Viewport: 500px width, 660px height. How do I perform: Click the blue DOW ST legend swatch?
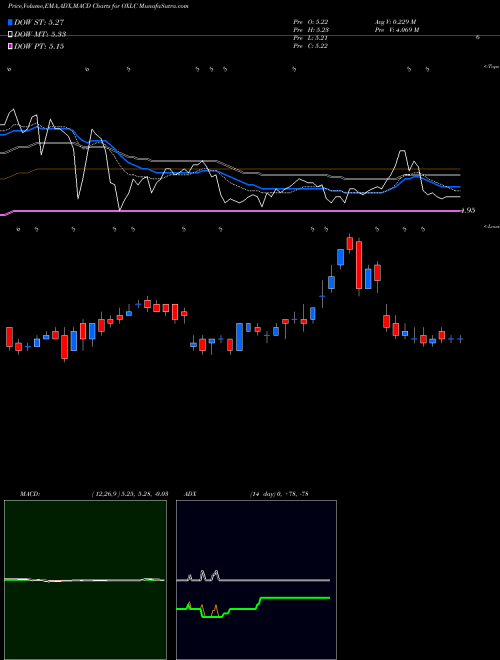(x=10, y=22)
